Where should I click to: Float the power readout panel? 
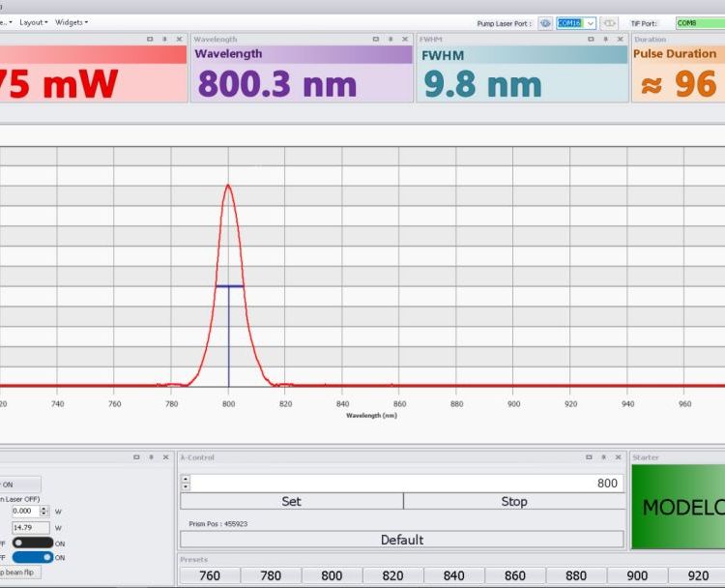(x=150, y=40)
